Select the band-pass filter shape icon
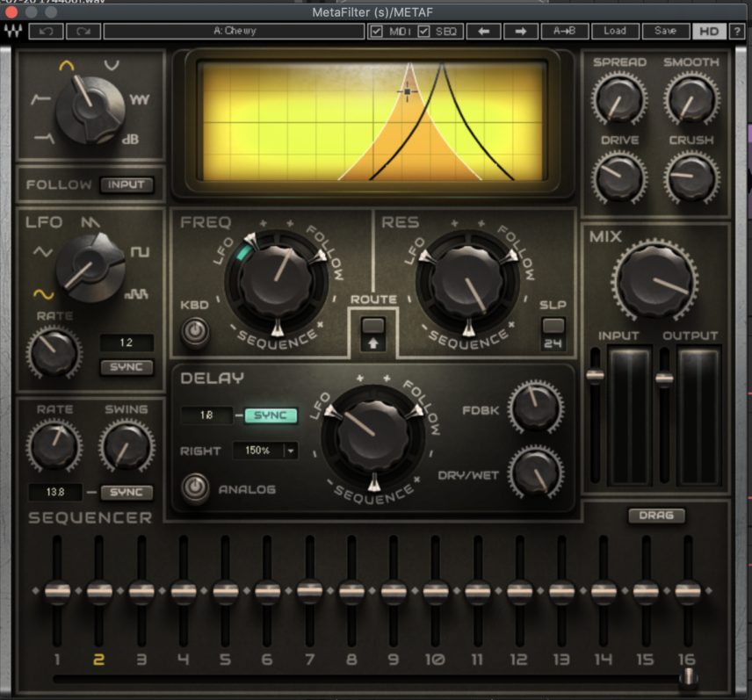752x700 pixels. pyautogui.click(x=67, y=65)
